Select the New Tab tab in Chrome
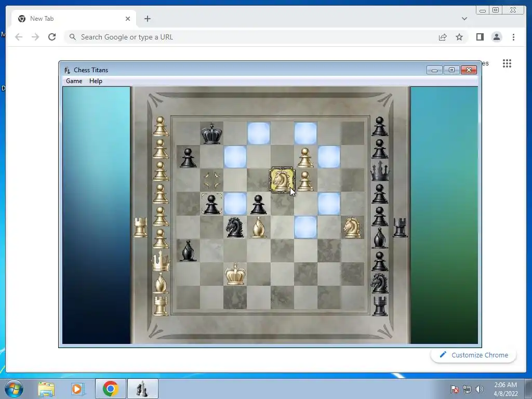Viewport: 532px width, 399px height. point(74,19)
